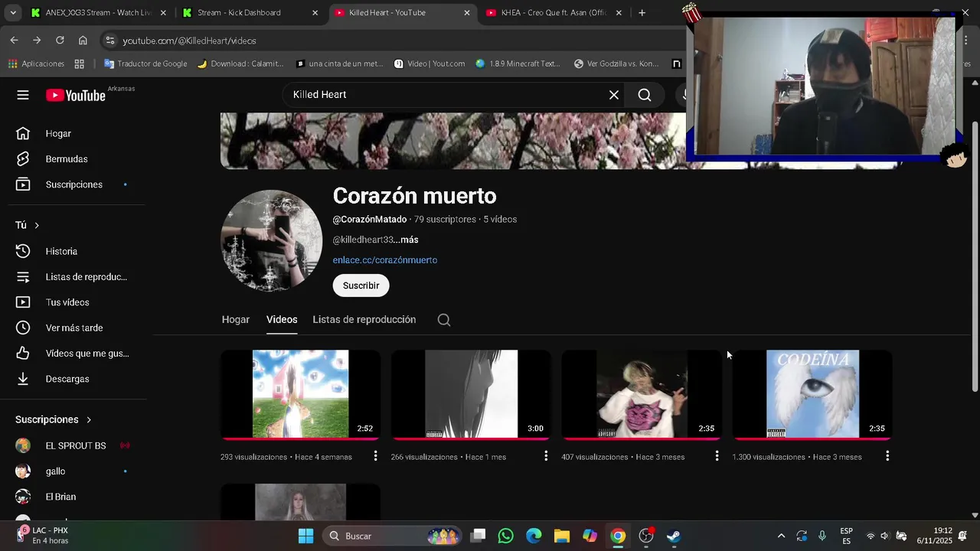Screen dimensions: 980x551
Task: Click the Chrome address bar URL
Action: [189, 41]
